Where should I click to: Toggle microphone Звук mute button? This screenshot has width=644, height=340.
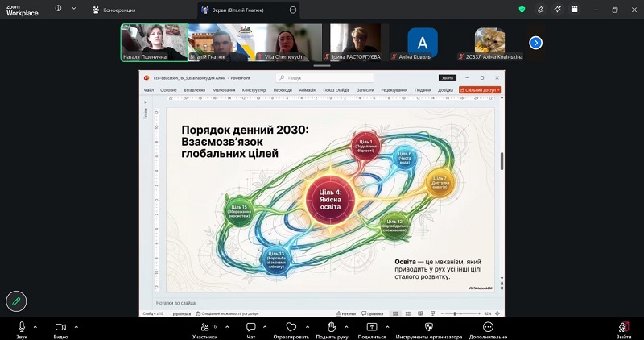click(22, 330)
